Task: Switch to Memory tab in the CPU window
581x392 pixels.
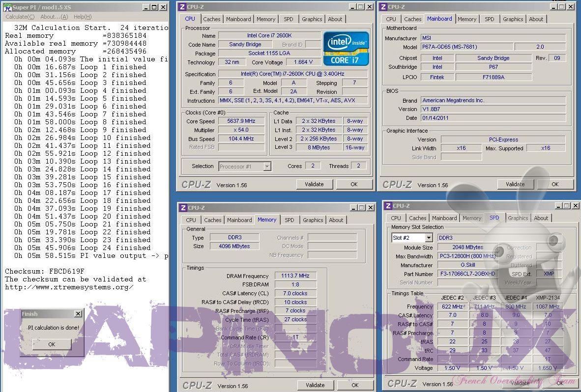Action: 265,19
